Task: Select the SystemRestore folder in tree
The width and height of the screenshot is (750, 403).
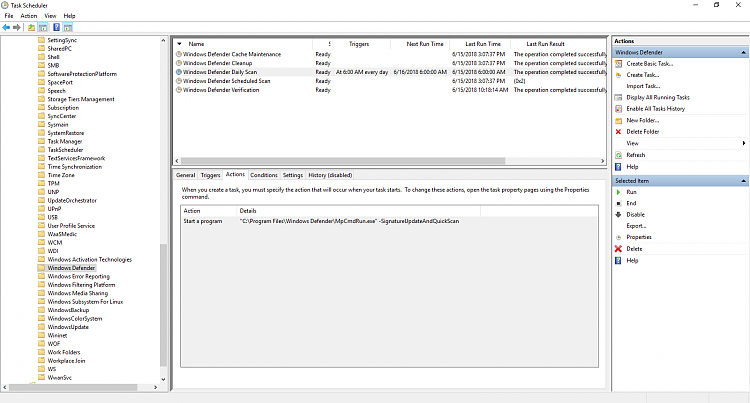Action: click(66, 133)
